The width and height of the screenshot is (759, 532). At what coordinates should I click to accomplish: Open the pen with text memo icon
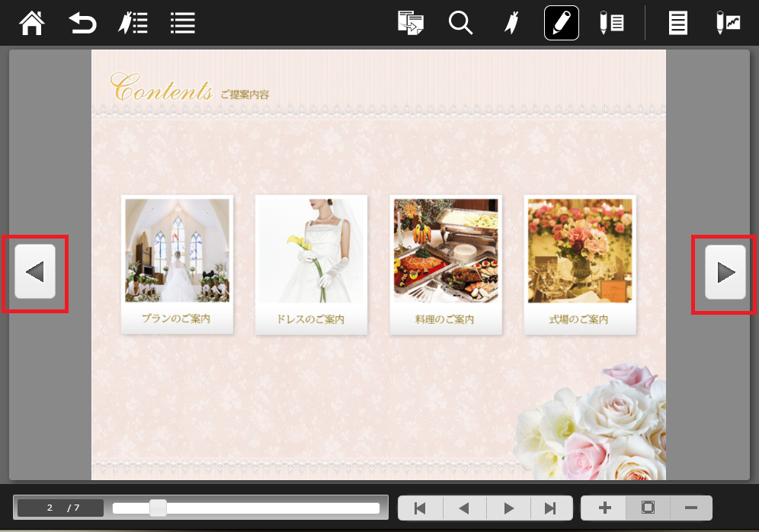(x=611, y=23)
